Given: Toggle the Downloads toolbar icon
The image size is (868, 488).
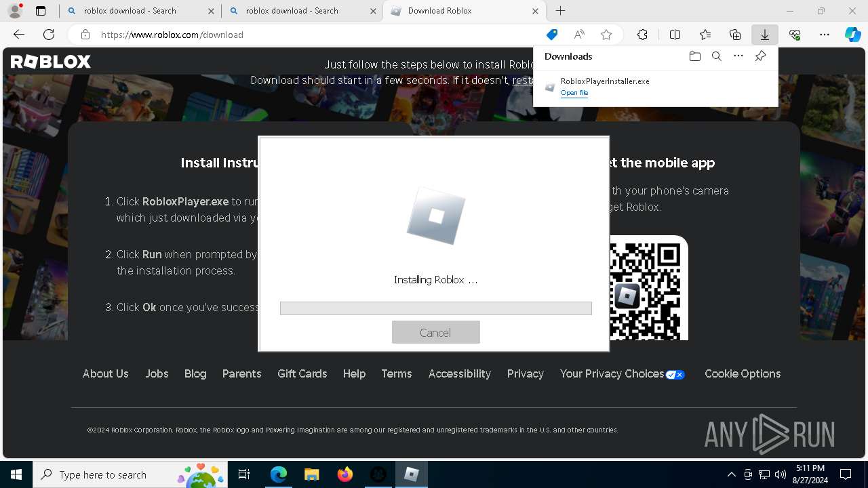Looking at the screenshot, I should click(x=764, y=35).
